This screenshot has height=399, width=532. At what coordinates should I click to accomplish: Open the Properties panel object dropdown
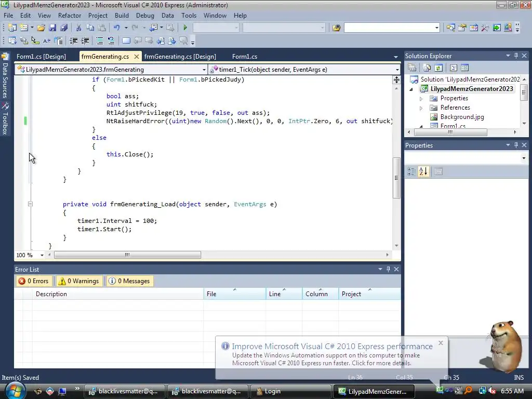(x=524, y=158)
